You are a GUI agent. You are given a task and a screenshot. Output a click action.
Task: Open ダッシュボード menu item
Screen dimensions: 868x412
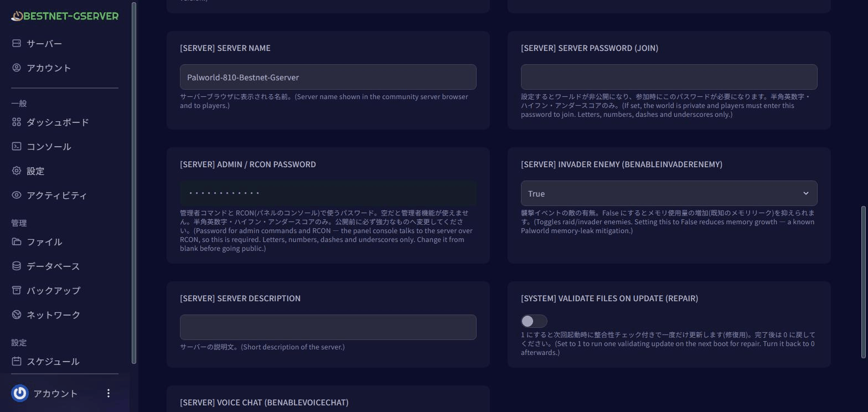[x=58, y=122]
